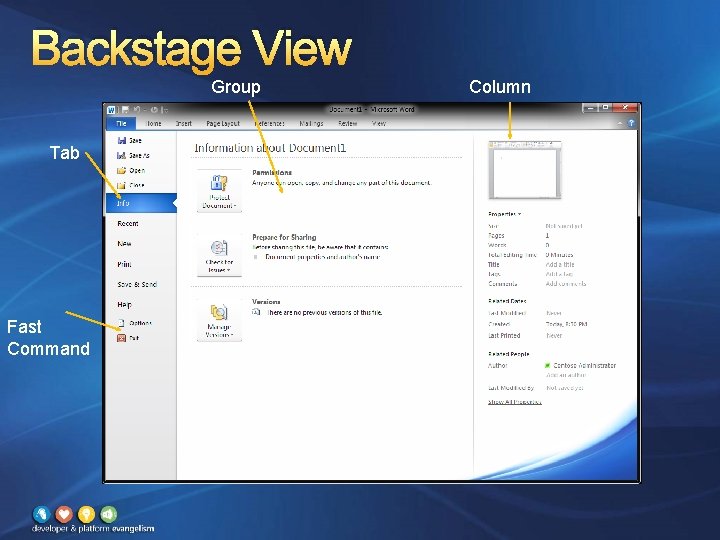The width and height of the screenshot is (720, 540).
Task: Click the Prepare for Sharing heading
Action: click(284, 237)
